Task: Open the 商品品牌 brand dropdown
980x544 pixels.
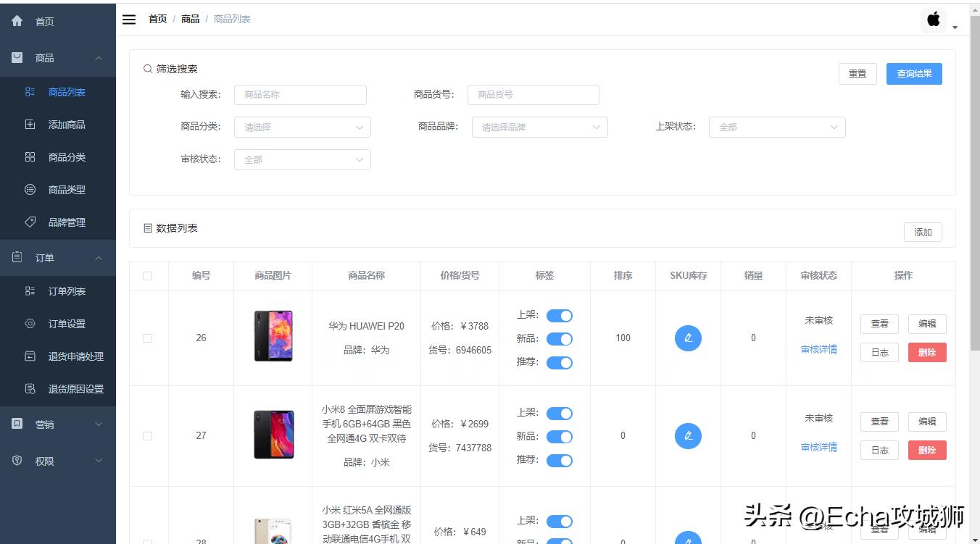Action: (539, 127)
